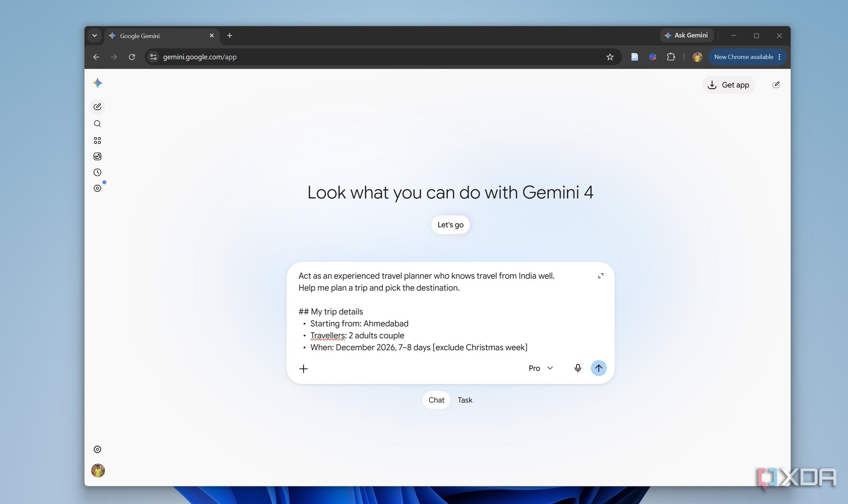Screen dimensions: 848x504
Task: Bookmark this page with the star icon
Action: click(x=610, y=57)
